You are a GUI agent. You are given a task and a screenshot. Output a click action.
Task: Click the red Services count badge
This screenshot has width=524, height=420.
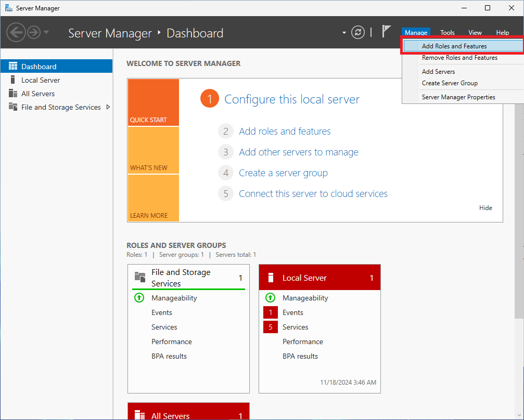pos(270,327)
